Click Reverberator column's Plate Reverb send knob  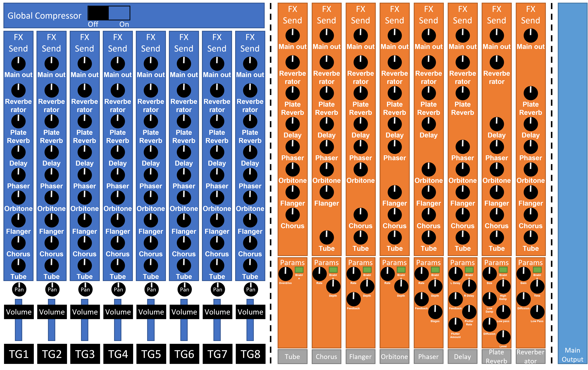tap(531, 93)
